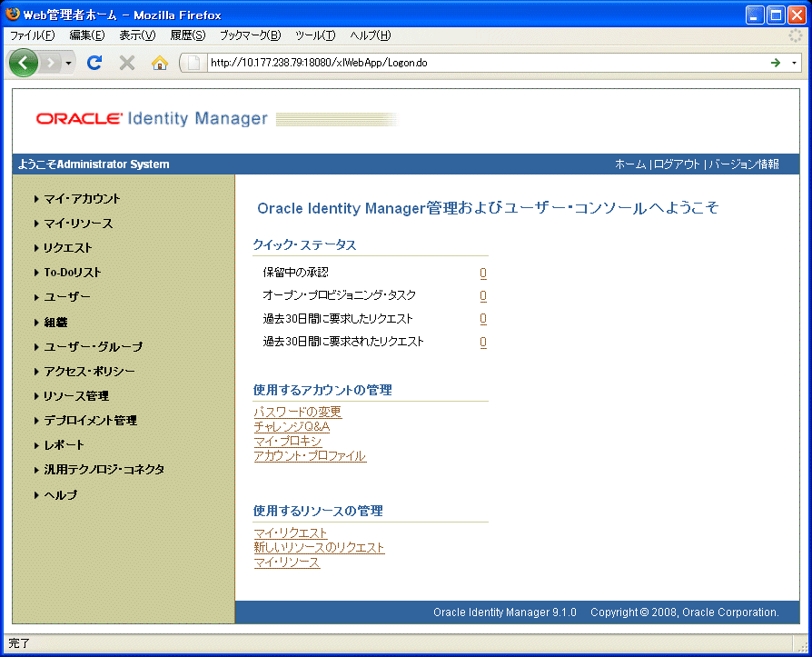
Task: Open the アカウント・プロファイル link
Action: [311, 456]
